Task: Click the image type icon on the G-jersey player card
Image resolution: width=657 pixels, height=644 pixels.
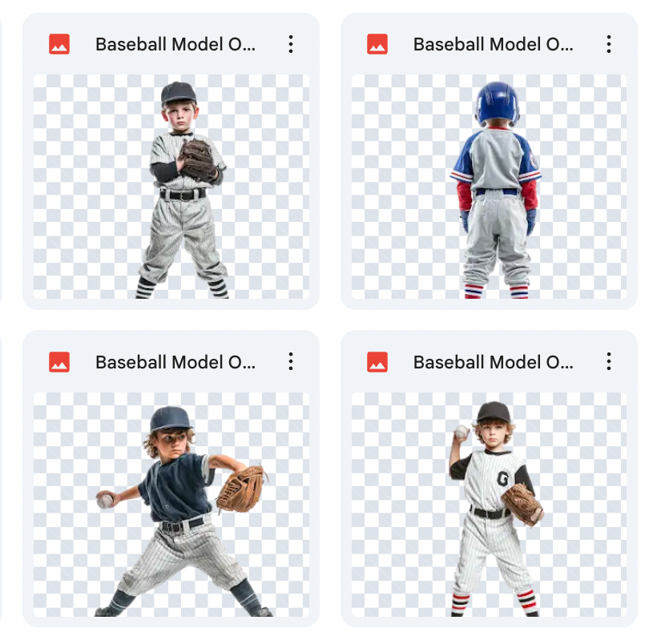Action: (377, 362)
